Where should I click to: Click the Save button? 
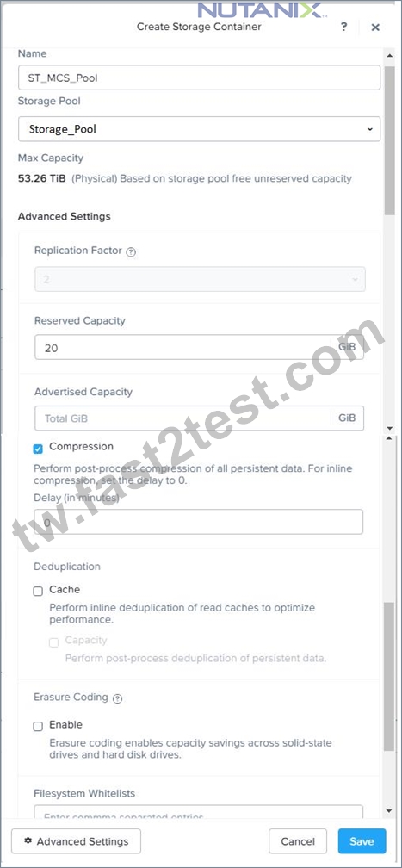(x=362, y=840)
